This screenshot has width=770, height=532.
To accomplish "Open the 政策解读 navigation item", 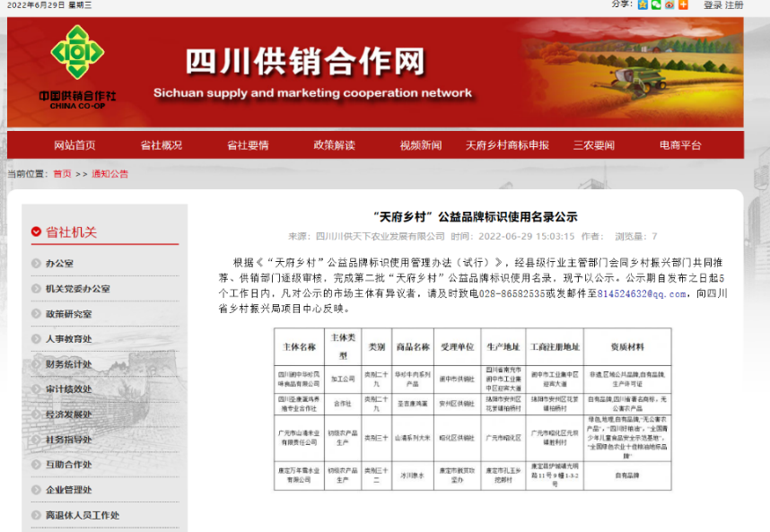I will [x=334, y=145].
